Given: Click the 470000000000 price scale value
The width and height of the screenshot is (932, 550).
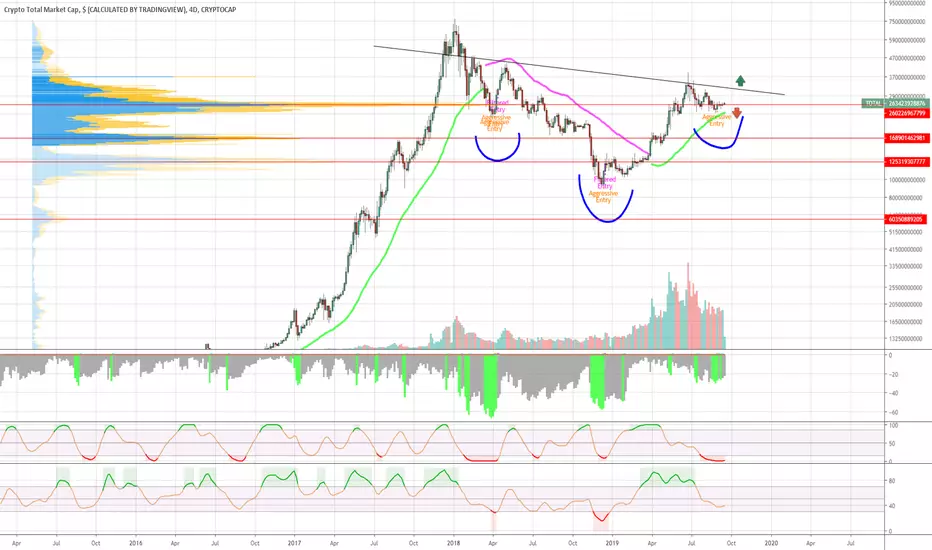Looking at the screenshot, I should pos(907,58).
